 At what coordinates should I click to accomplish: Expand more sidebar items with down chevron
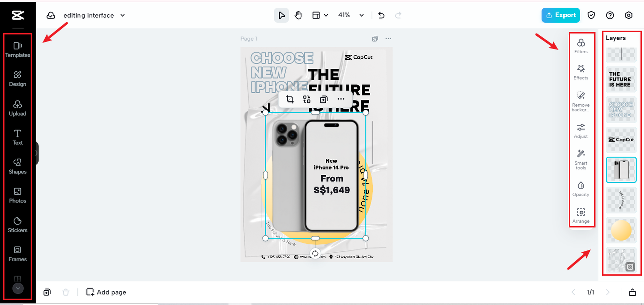click(18, 288)
